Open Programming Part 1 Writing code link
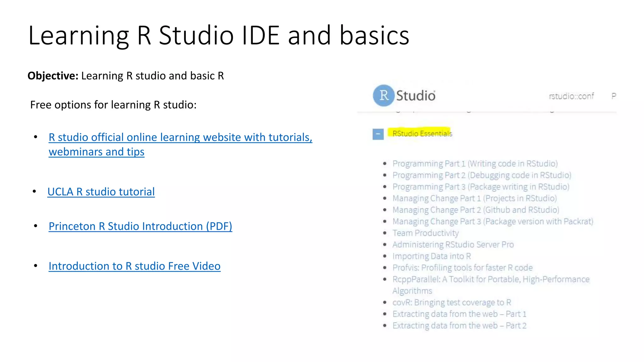 pos(475,163)
